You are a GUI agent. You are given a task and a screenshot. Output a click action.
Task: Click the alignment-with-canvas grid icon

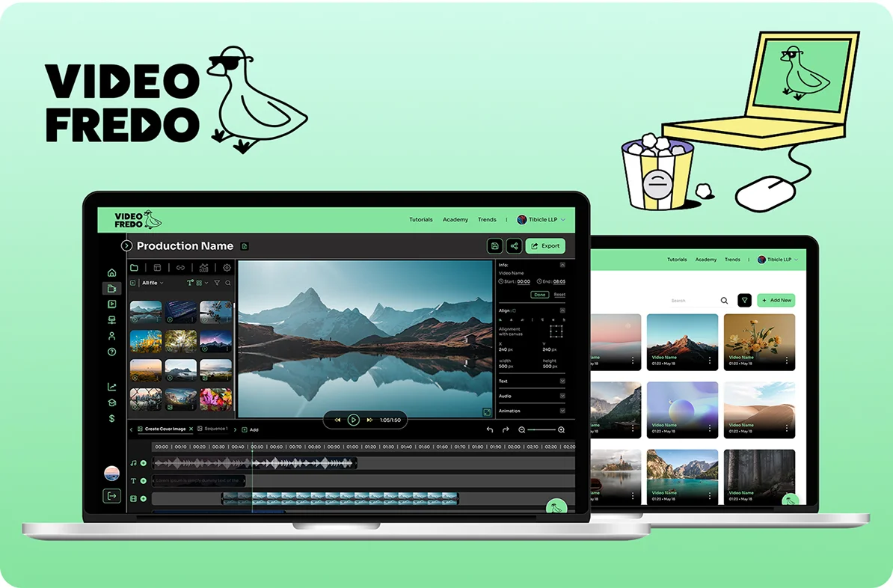tap(556, 331)
